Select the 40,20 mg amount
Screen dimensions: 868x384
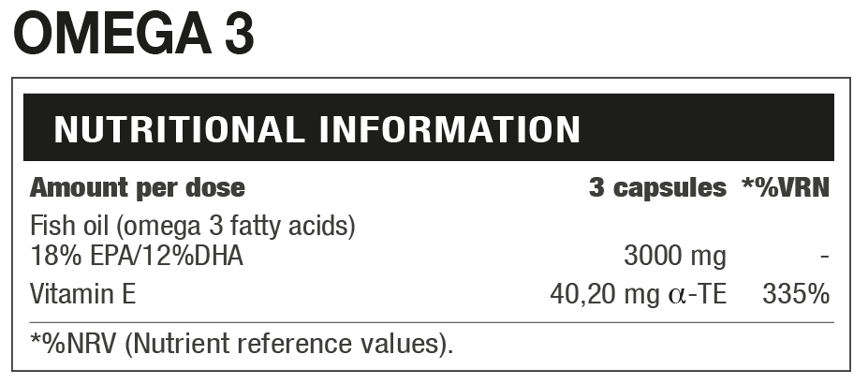click(608, 294)
